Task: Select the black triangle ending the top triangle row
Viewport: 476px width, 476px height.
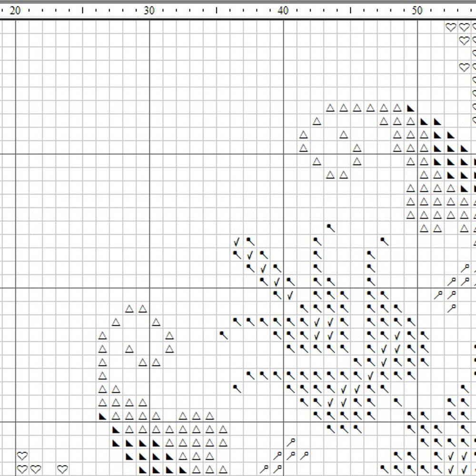Action: 411,108
